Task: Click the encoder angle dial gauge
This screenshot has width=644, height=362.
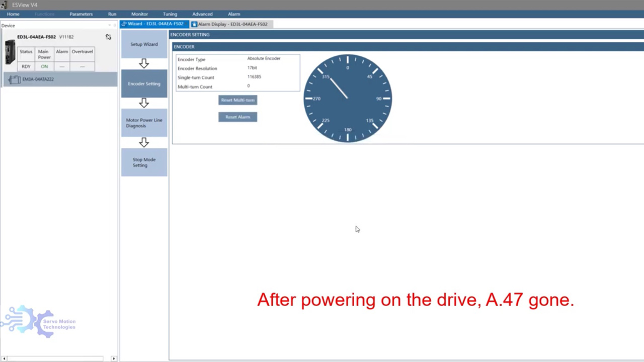Action: tap(347, 99)
